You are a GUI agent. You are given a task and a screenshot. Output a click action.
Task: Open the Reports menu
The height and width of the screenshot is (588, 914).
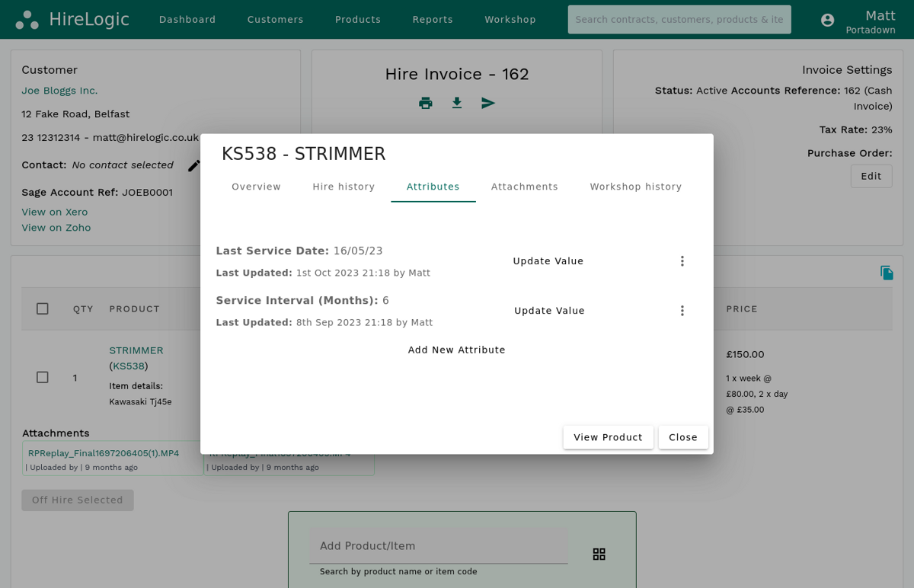coord(432,19)
